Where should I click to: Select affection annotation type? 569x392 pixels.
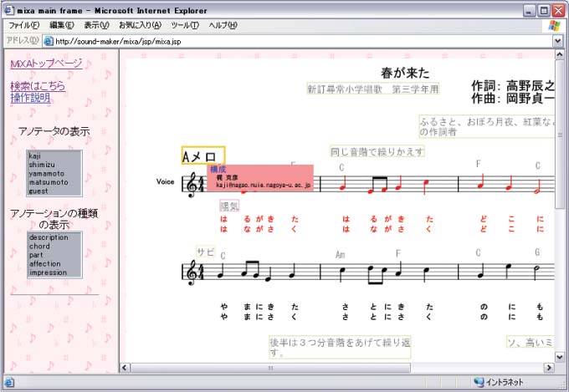(x=54, y=263)
